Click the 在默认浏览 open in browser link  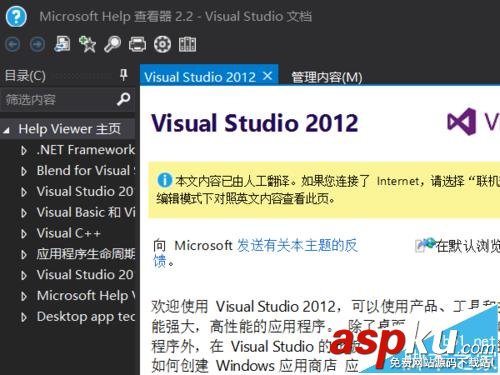tap(468, 246)
